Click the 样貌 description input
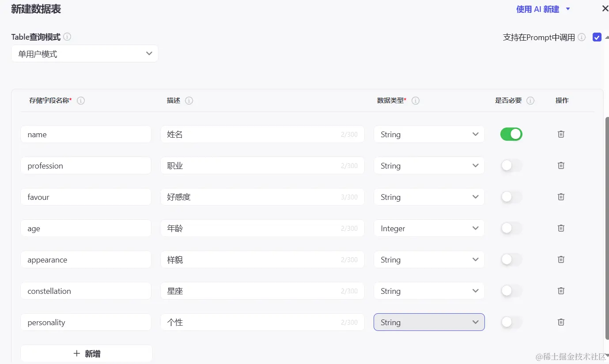This screenshot has height=364, width=609. pos(262,259)
